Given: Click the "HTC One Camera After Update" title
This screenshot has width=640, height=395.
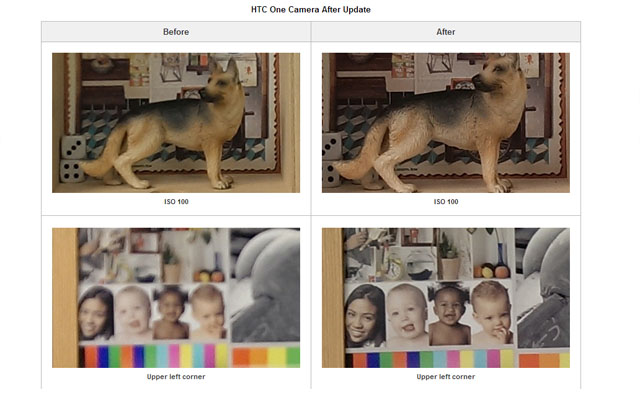Looking at the screenshot, I should (x=311, y=9).
